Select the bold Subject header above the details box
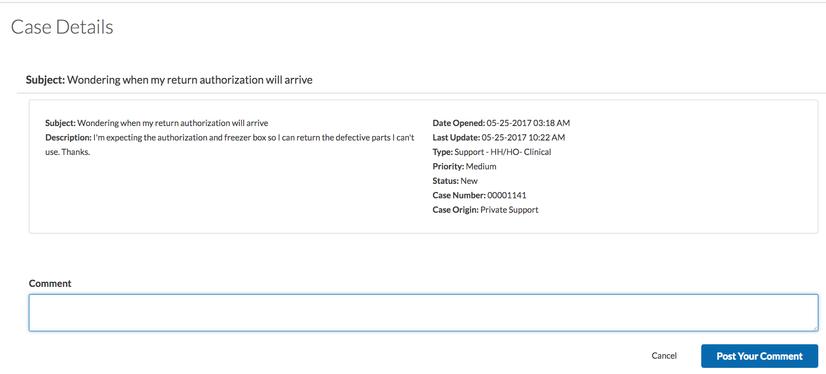Image resolution: width=826 pixels, height=374 pixels. 169,80
